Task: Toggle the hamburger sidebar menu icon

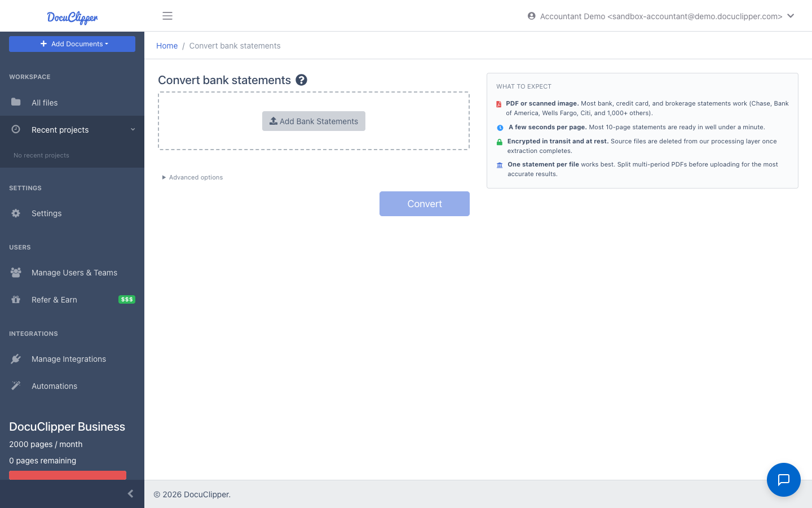Action: click(x=167, y=16)
